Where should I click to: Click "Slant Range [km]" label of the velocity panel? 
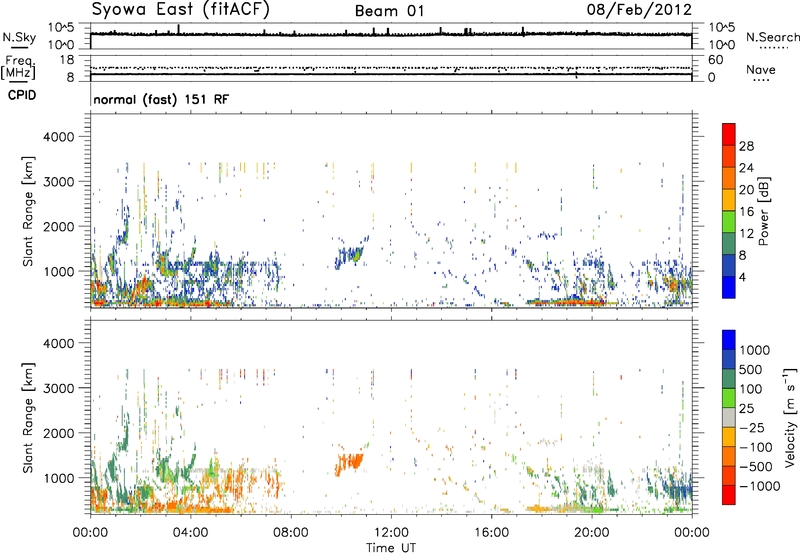(x=28, y=417)
